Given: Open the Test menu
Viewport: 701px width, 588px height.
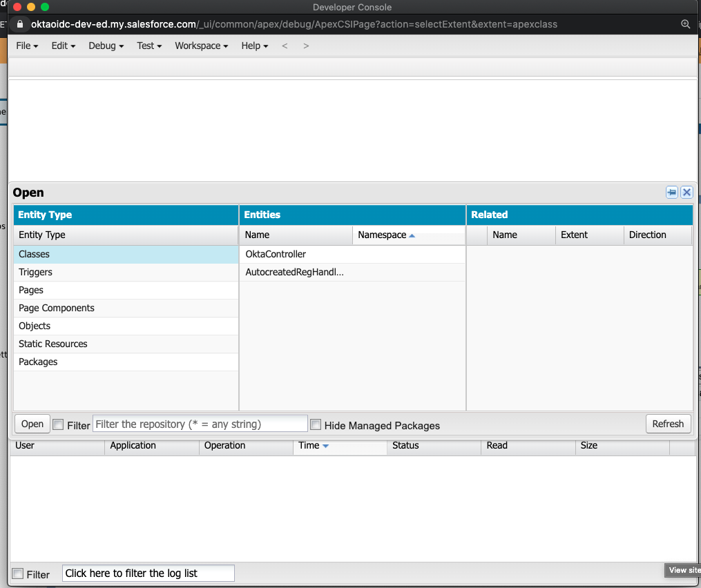Looking at the screenshot, I should click(149, 46).
